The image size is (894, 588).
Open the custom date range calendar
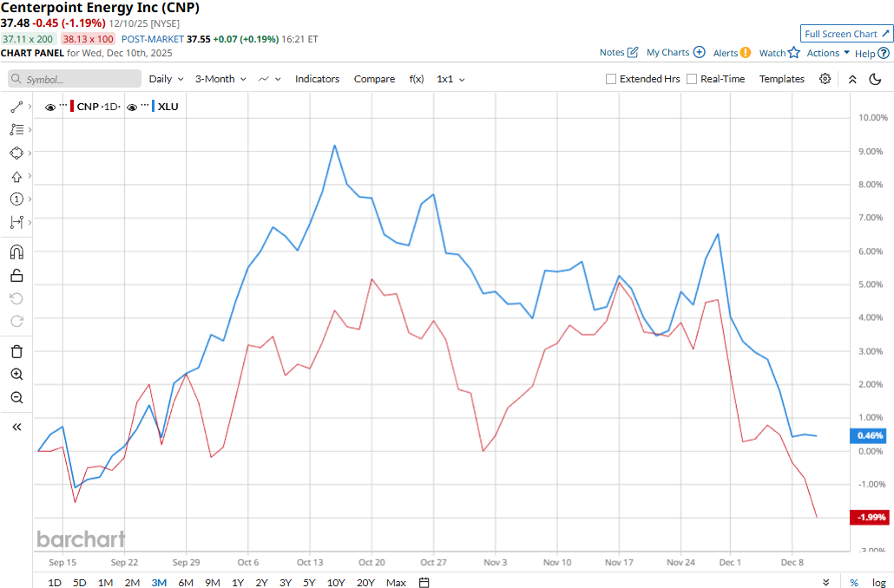[424, 582]
